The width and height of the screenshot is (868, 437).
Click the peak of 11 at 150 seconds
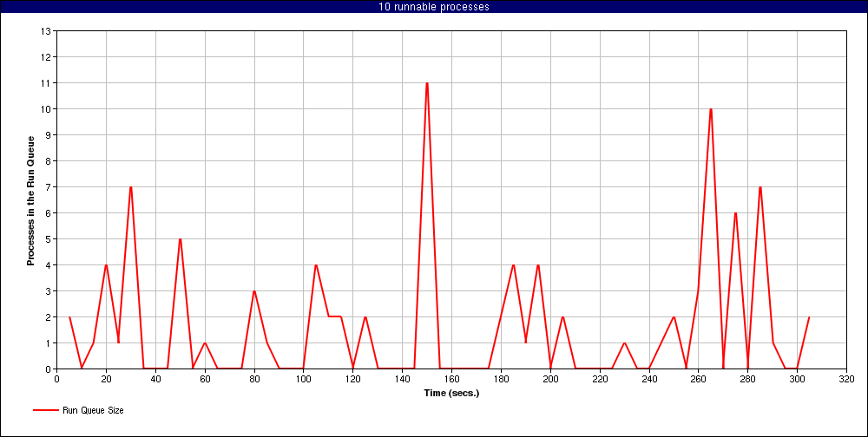tap(427, 83)
